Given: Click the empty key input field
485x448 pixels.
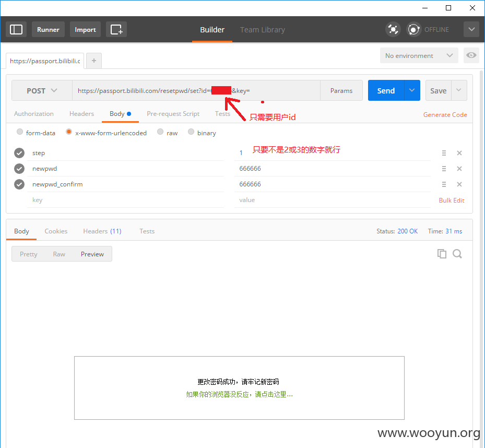Looking at the screenshot, I should click(x=126, y=200).
